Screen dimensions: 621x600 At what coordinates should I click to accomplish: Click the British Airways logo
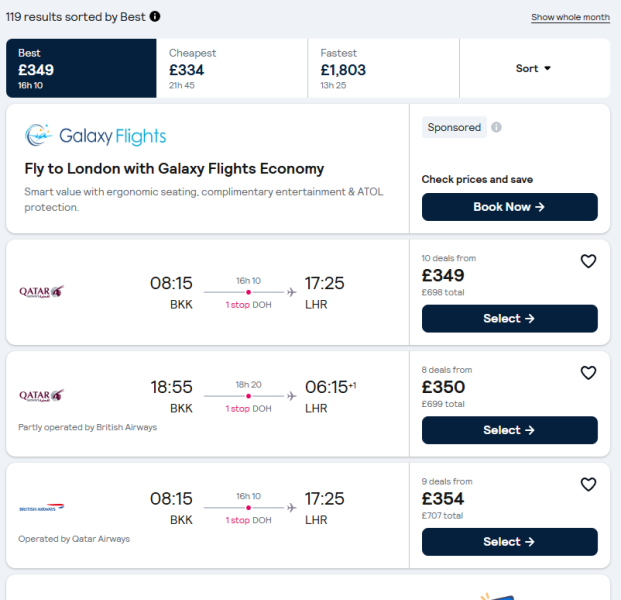click(42, 507)
